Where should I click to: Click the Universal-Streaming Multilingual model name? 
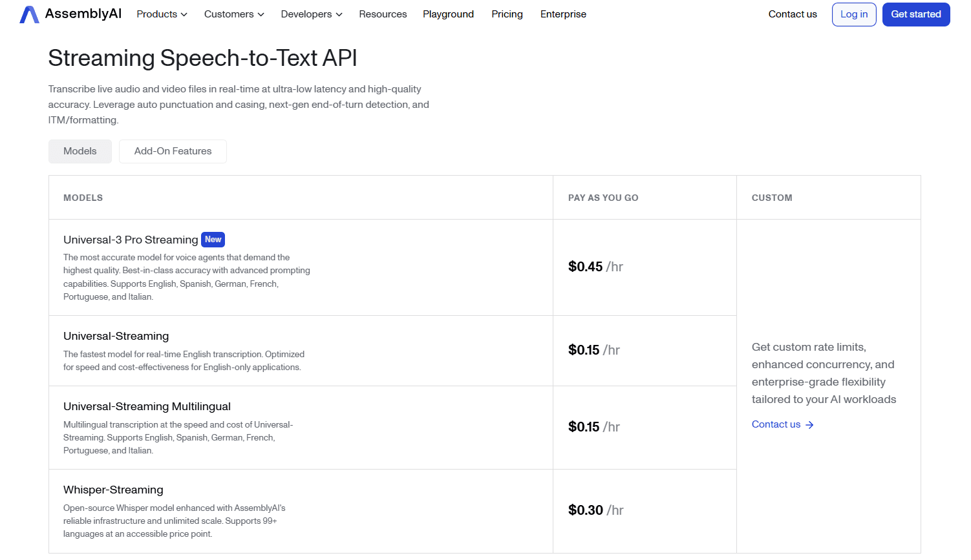147,406
